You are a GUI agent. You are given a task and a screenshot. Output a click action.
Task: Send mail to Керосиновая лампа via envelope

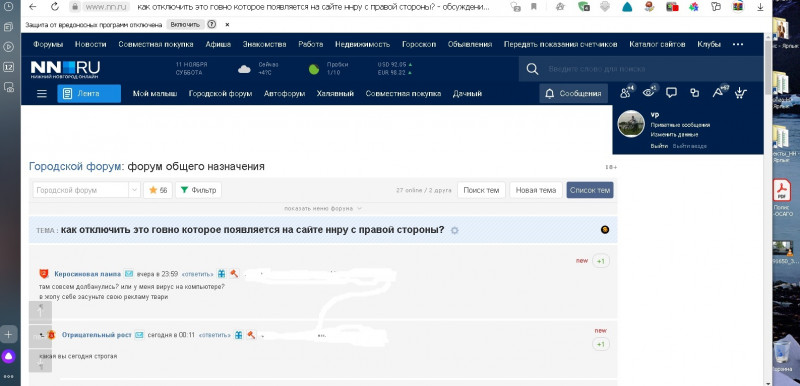129,274
